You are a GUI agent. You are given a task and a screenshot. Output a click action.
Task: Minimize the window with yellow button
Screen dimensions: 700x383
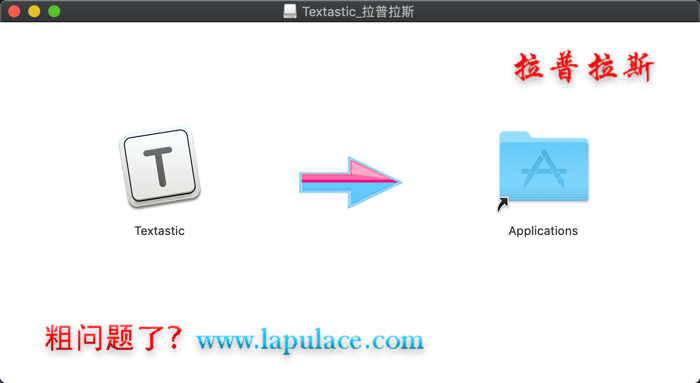[34, 11]
